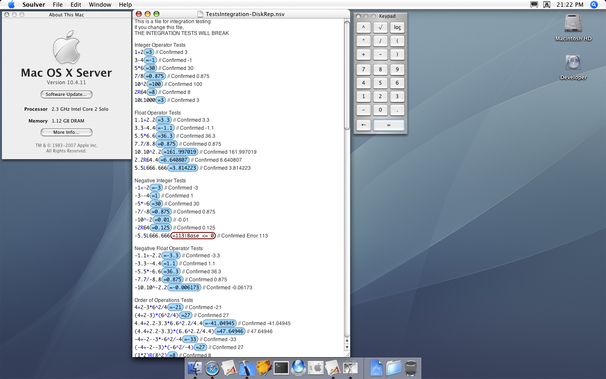The image size is (606, 379).
Task: Click the 3 key on Keypad
Action: 397,96
